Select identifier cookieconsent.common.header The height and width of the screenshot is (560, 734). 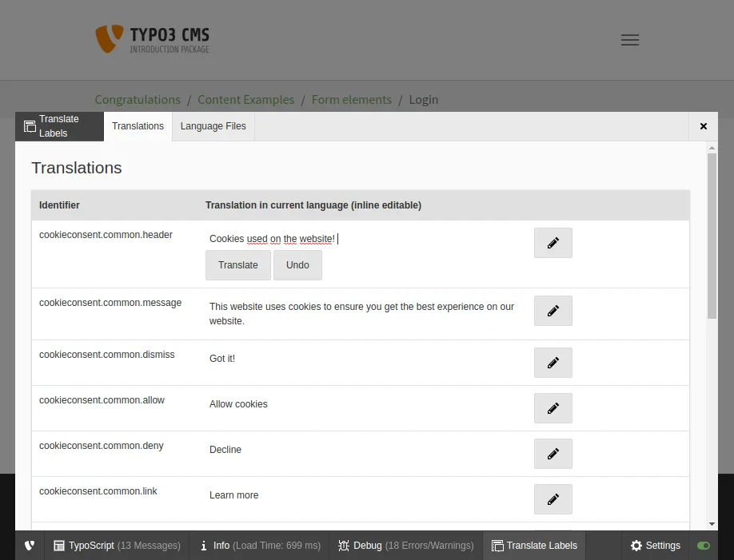(x=106, y=235)
